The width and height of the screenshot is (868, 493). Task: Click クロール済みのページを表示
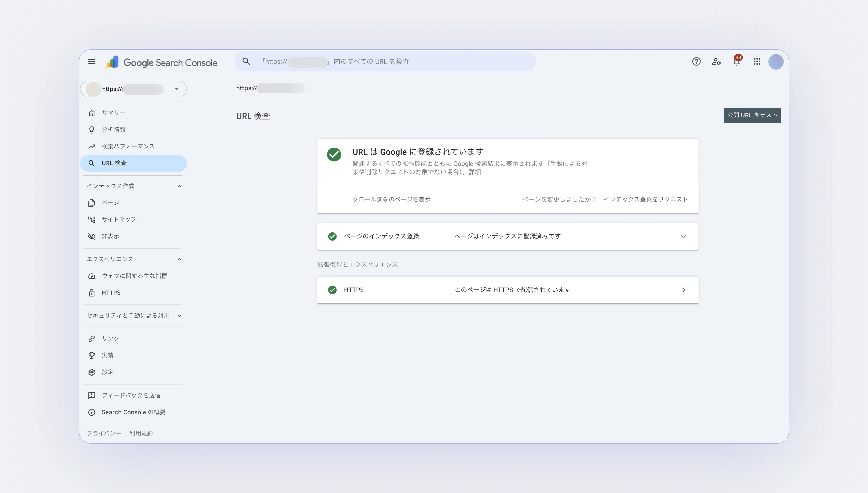tap(392, 199)
